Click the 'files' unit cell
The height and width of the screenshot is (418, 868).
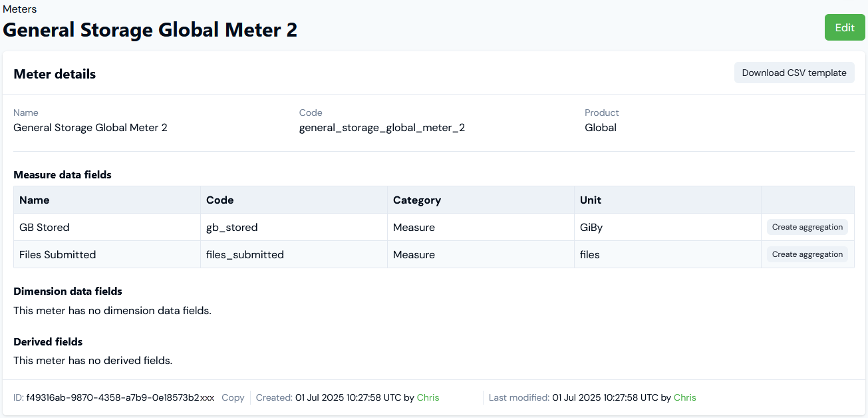click(667, 254)
